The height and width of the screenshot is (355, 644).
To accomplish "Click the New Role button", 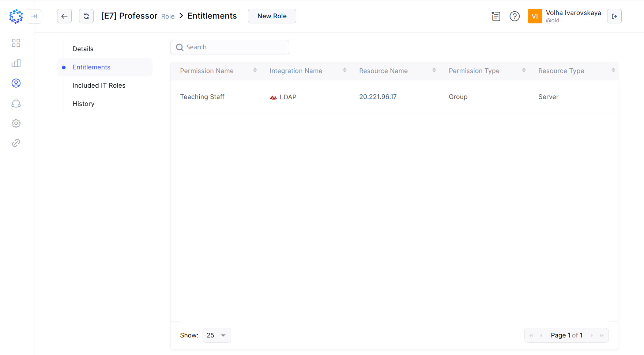I will click(x=272, y=16).
